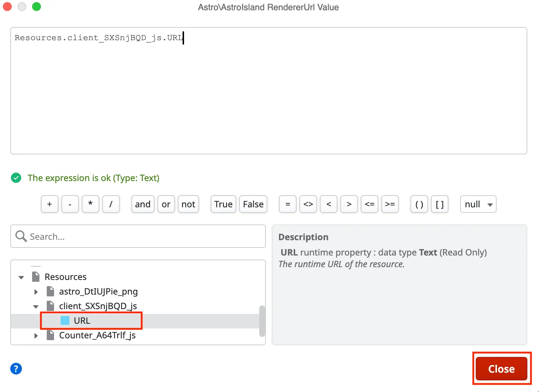Collapse the Resources tree node
Viewport: 539px width, 392px height.
[21, 277]
